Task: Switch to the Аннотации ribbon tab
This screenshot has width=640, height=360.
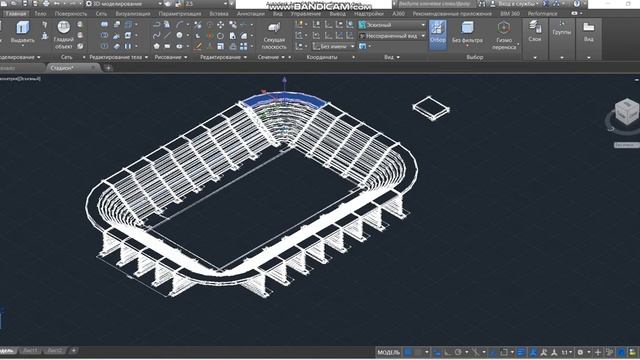Action: click(251, 13)
